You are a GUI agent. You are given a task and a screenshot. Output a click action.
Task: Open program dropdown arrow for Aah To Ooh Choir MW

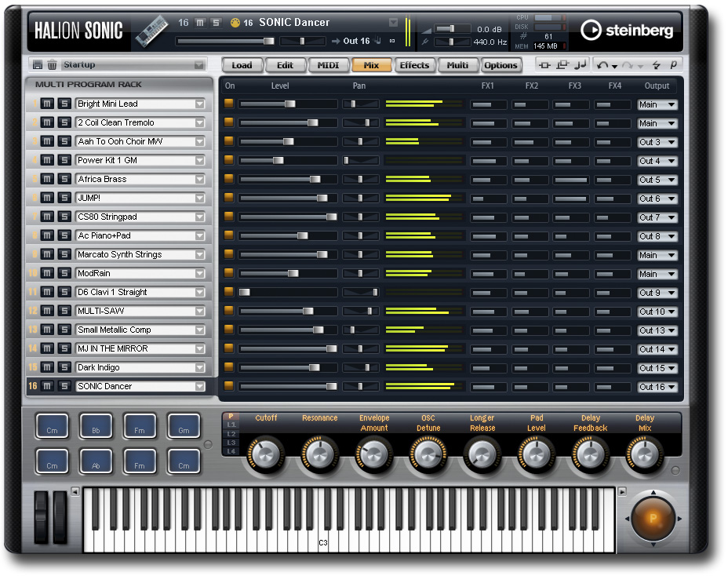(200, 142)
